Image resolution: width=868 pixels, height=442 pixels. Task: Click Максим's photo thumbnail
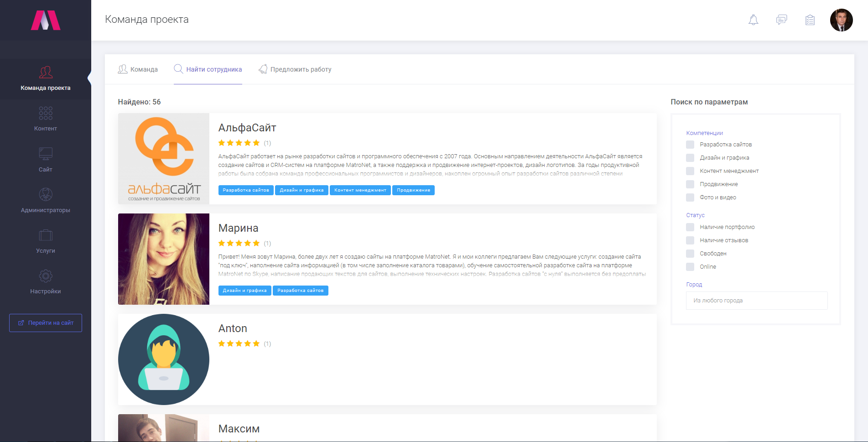pos(164,428)
